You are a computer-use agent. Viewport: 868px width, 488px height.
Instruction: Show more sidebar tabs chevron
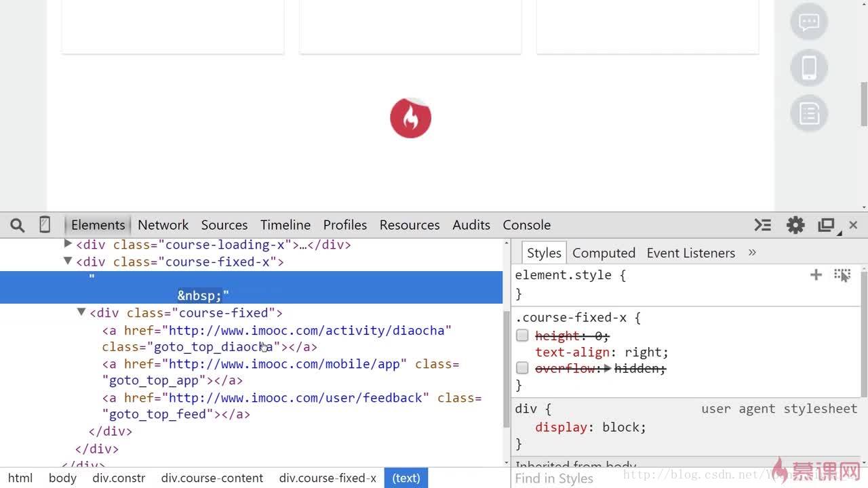click(x=752, y=252)
